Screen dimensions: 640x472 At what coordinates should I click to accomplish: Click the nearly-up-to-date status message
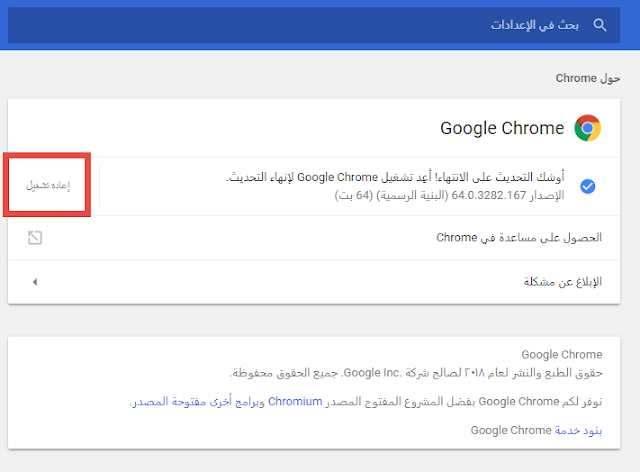(x=395, y=177)
